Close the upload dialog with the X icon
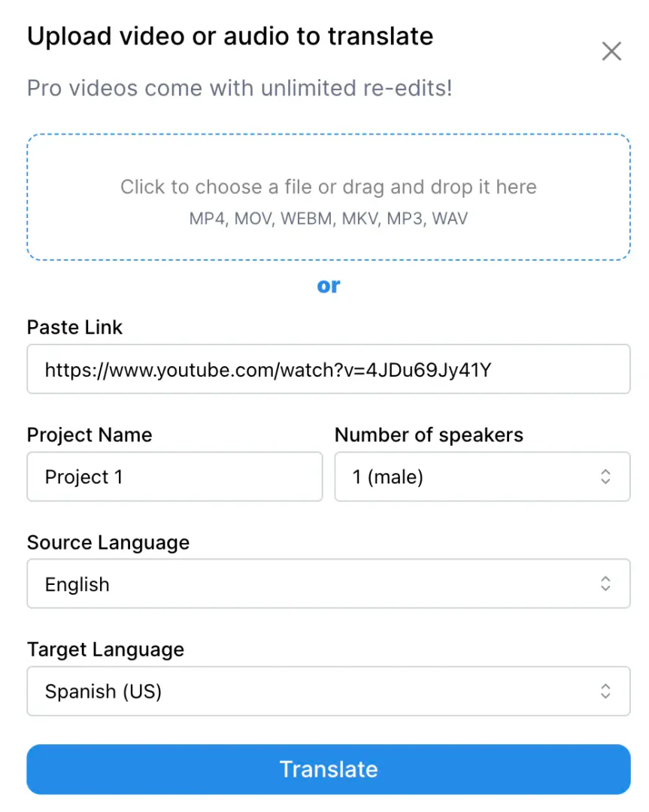Image resolution: width=649 pixels, height=812 pixels. tap(611, 51)
